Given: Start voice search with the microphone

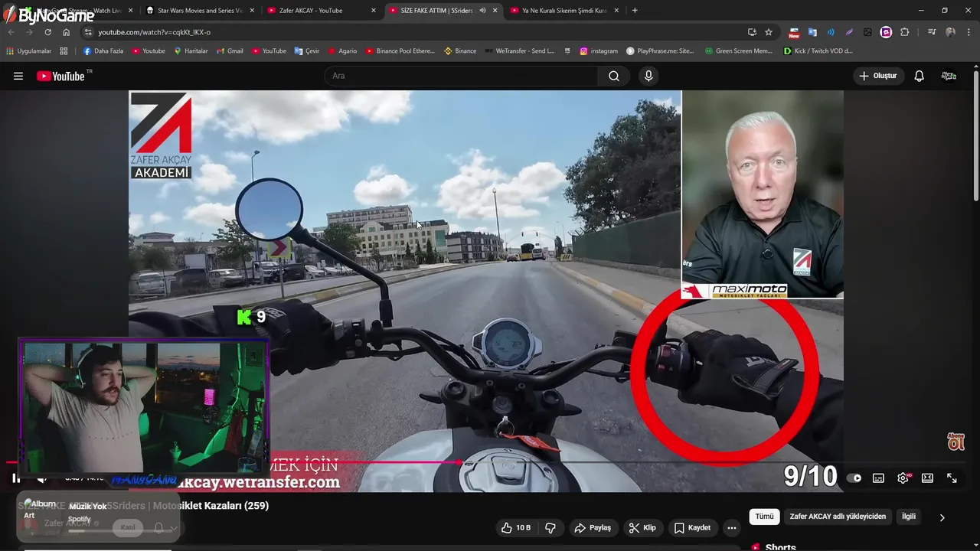Looking at the screenshot, I should point(648,76).
